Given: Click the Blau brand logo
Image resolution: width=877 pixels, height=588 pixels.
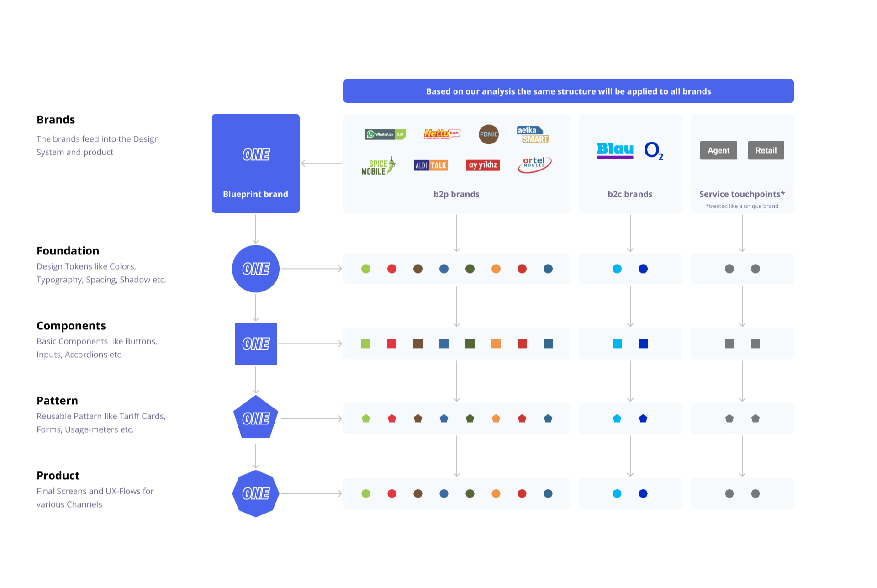Looking at the screenshot, I should 615,150.
